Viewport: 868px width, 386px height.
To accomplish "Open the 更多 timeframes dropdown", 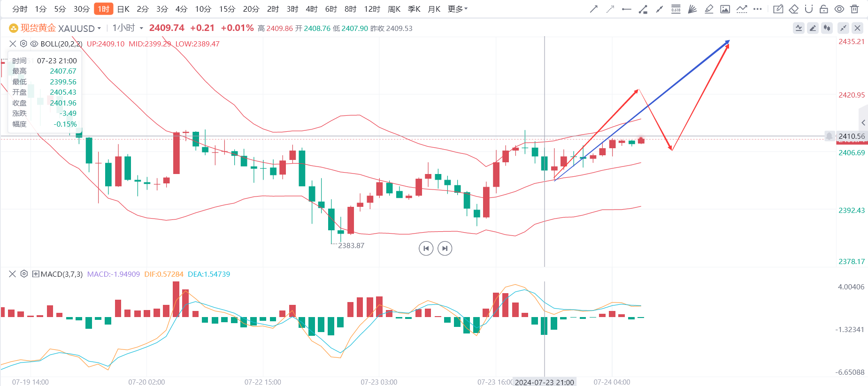I will (458, 9).
